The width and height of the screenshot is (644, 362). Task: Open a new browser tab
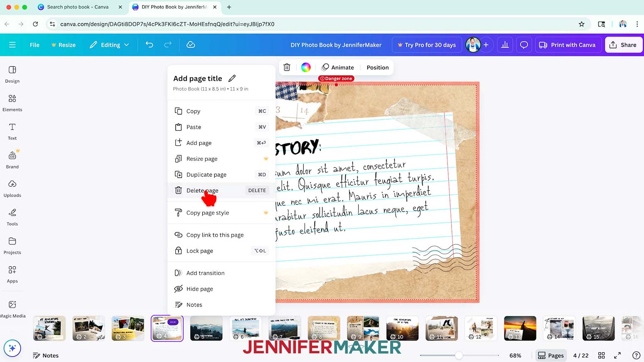coord(229,7)
